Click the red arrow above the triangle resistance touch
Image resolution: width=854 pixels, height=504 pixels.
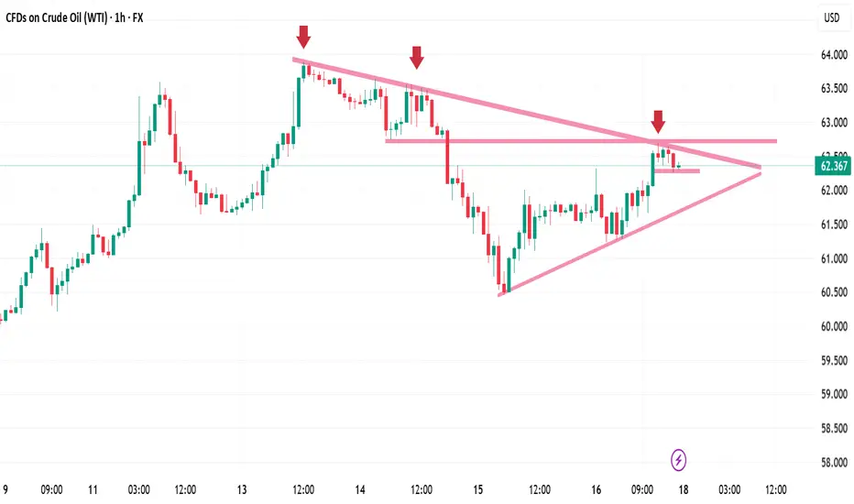click(658, 122)
